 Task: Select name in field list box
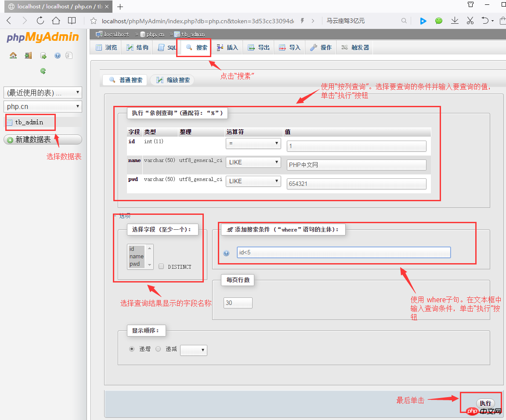(x=137, y=256)
